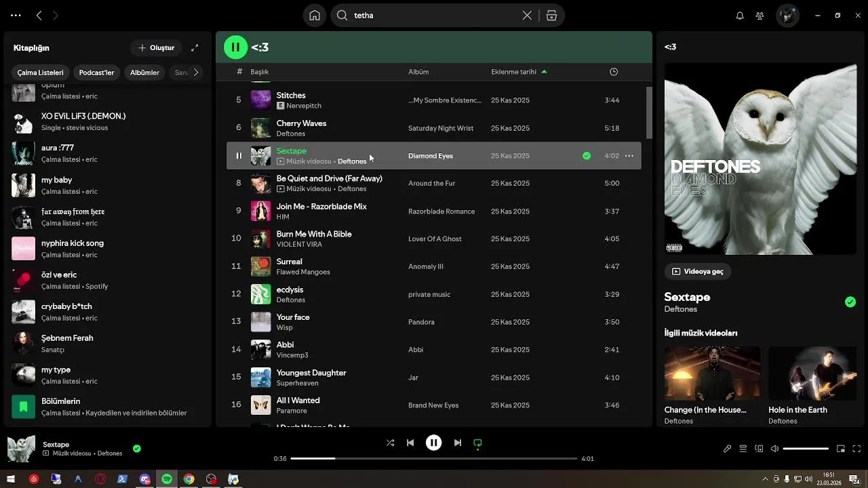868x488 pixels.
Task: Expand the library panel to full view
Action: (195, 48)
